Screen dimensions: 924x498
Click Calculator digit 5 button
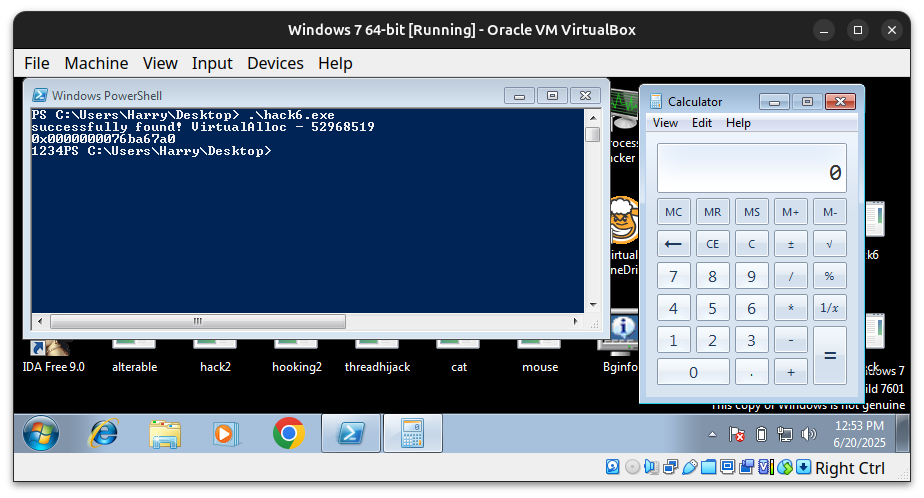click(712, 308)
